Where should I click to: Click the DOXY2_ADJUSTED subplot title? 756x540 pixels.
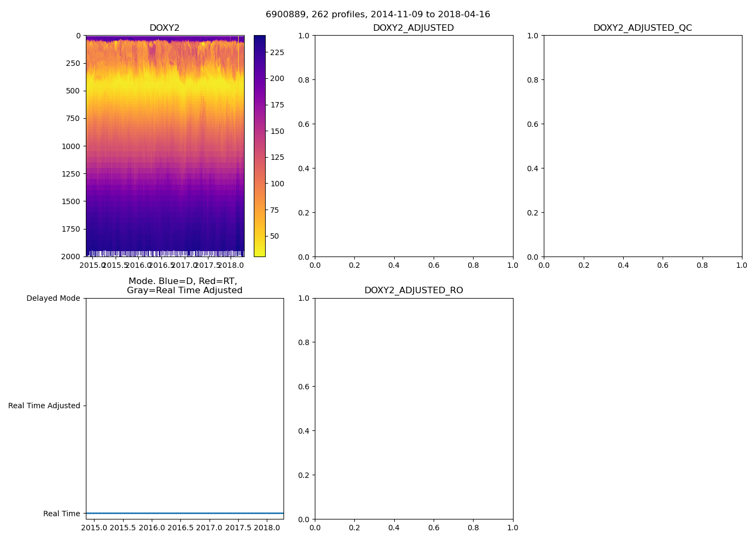coord(414,28)
